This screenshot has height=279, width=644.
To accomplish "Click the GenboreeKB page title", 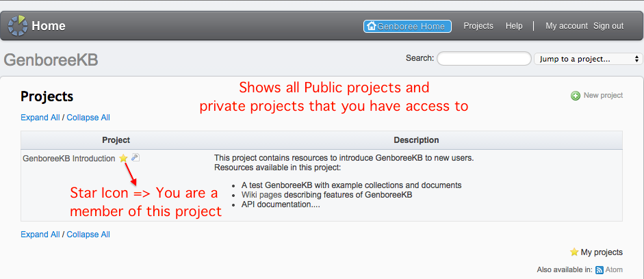I will point(51,60).
